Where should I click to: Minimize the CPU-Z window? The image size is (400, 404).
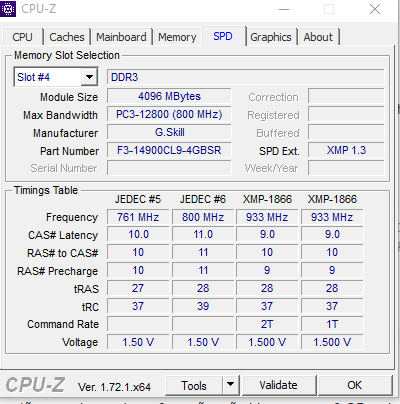(x=284, y=9)
